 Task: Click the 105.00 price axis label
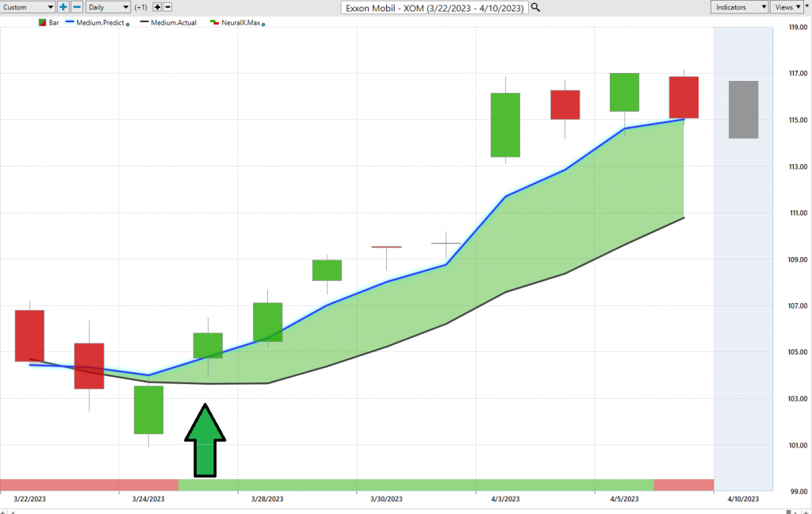tap(798, 352)
